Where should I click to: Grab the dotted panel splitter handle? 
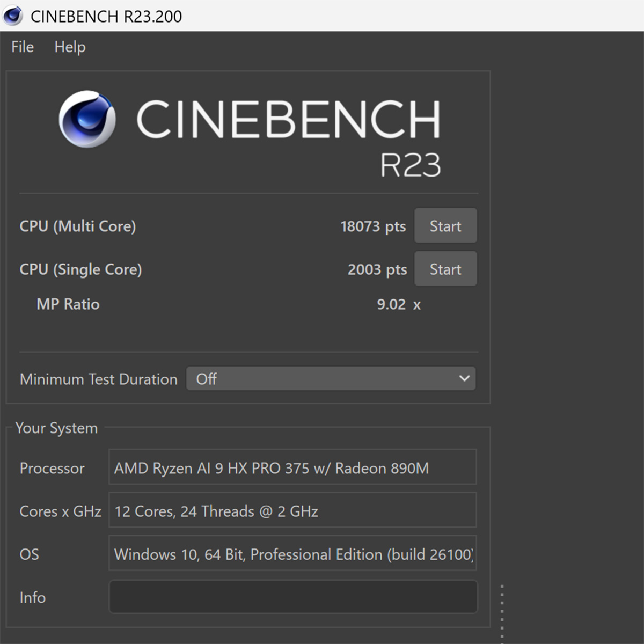502,614
